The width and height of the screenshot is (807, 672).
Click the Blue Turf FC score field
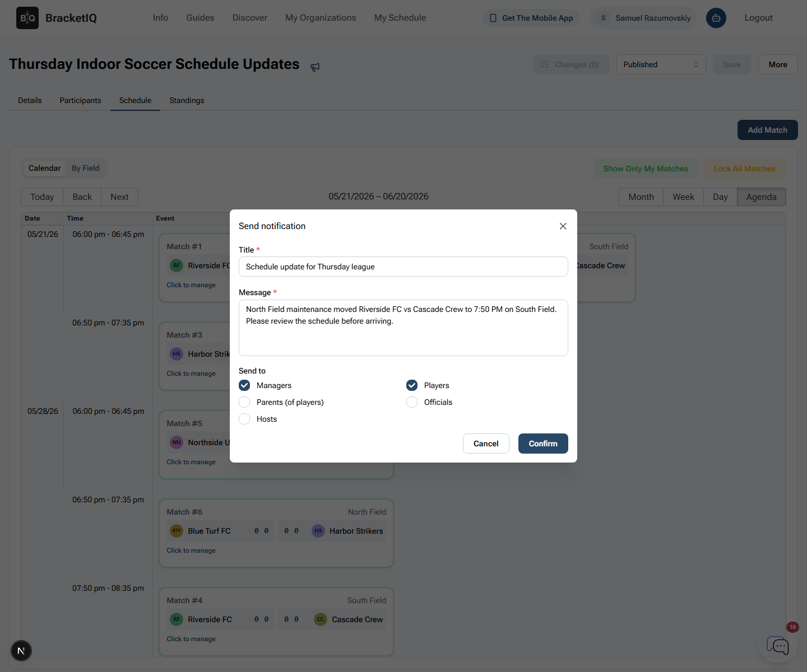coord(261,531)
